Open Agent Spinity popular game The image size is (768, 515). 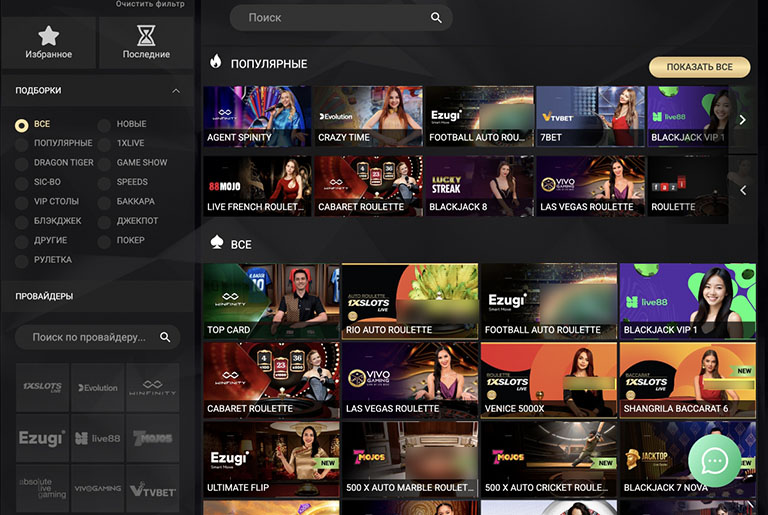pos(257,116)
